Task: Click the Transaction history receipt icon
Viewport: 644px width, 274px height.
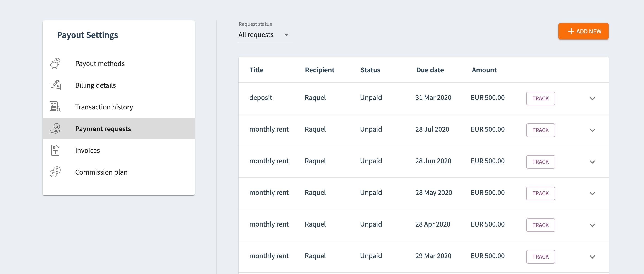Action: 55,107
